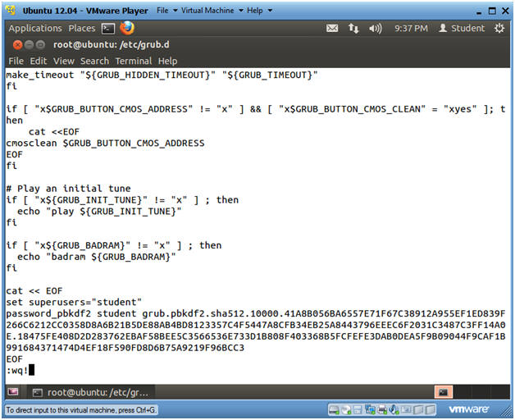Open the Firefox browser launcher
The width and height of the screenshot is (515, 420).
(x=127, y=28)
